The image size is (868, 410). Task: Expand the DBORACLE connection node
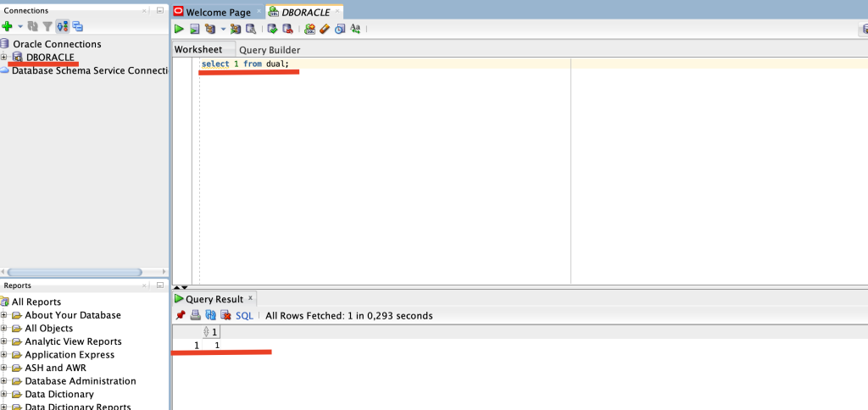pos(4,57)
